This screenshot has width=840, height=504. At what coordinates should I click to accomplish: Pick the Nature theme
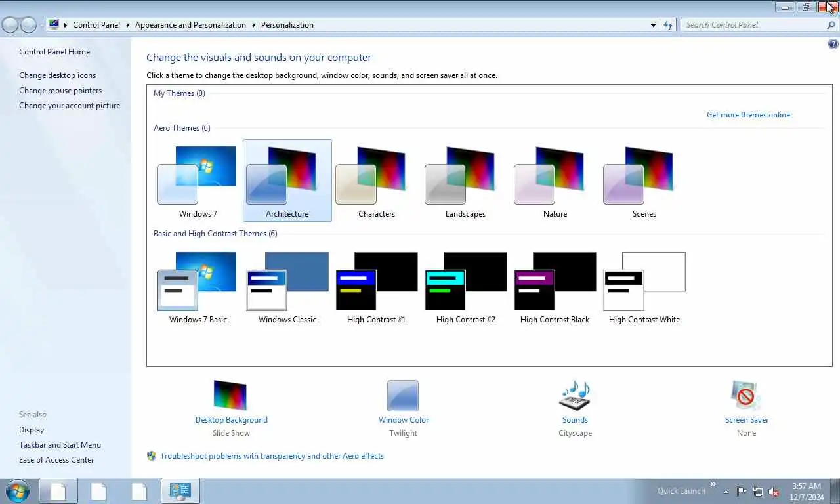(x=555, y=182)
